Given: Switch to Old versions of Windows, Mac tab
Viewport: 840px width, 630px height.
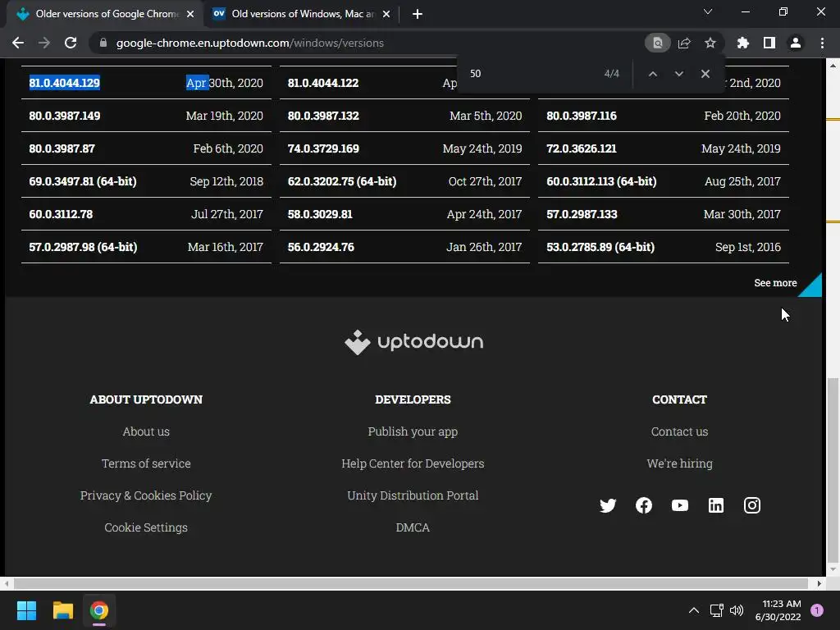Looking at the screenshot, I should coord(302,14).
